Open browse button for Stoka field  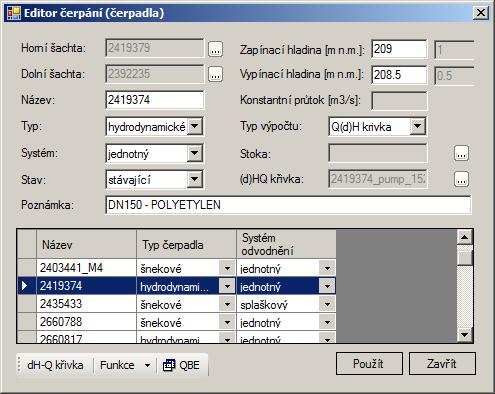click(x=461, y=153)
